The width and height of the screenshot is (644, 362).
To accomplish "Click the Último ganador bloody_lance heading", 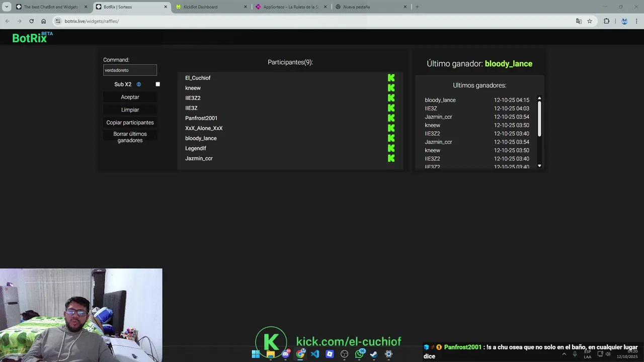I will click(x=479, y=64).
